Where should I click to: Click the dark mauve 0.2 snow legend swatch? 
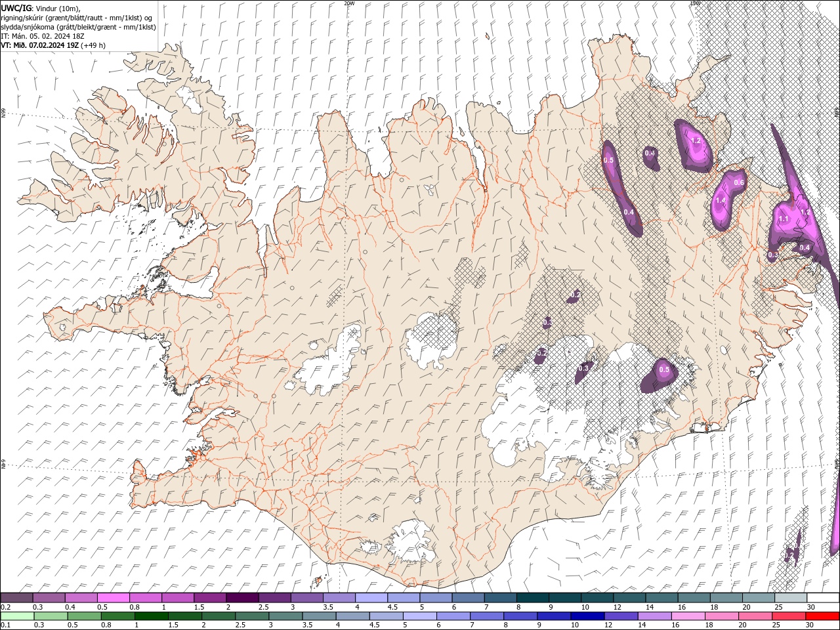(x=16, y=598)
